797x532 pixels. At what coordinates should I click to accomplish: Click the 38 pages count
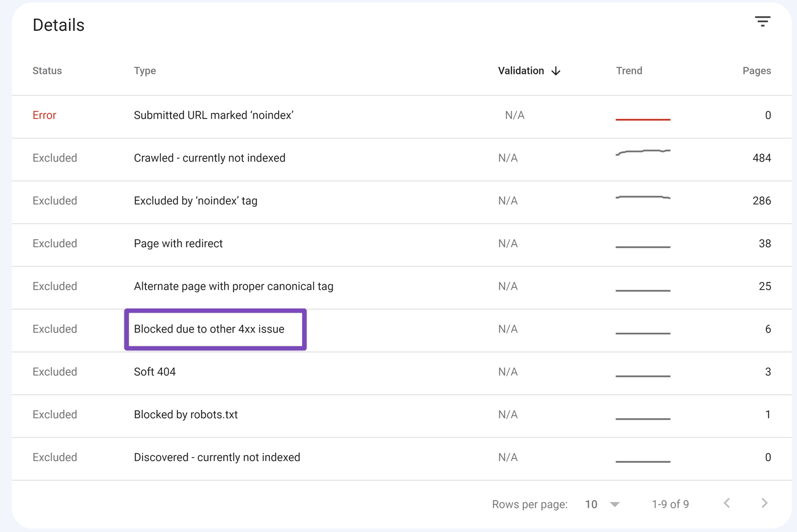click(x=765, y=243)
